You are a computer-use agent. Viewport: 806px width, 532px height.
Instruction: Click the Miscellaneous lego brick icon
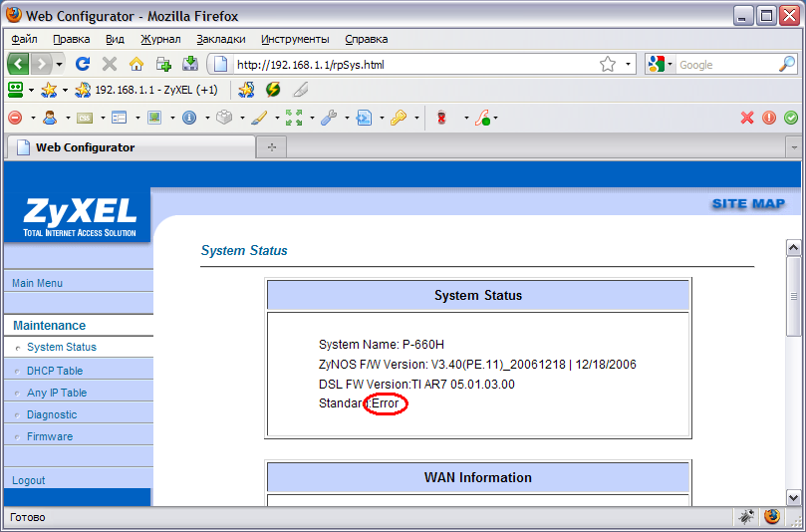click(x=224, y=118)
